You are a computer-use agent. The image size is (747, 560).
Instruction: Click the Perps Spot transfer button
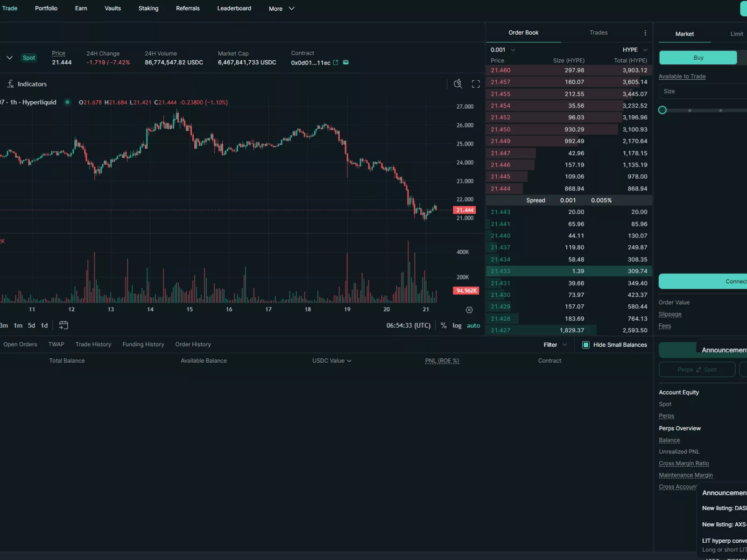697,370
